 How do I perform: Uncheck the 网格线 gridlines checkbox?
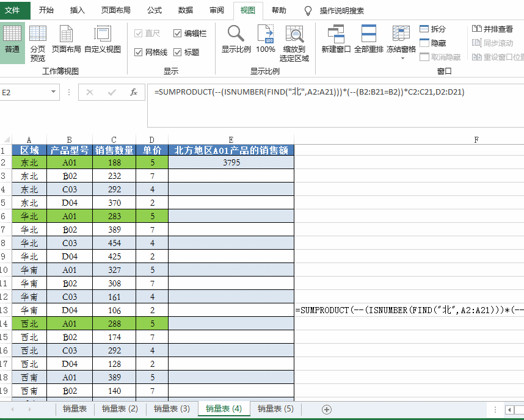139,52
